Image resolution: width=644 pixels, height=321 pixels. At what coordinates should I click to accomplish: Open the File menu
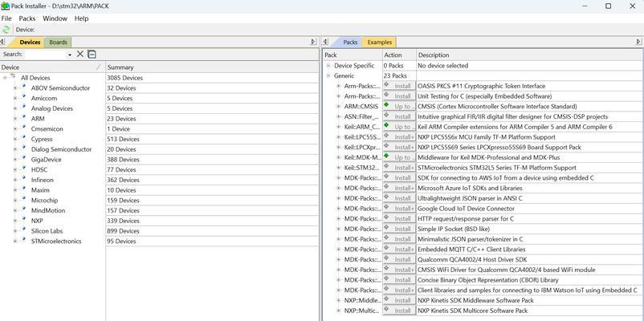pos(6,18)
